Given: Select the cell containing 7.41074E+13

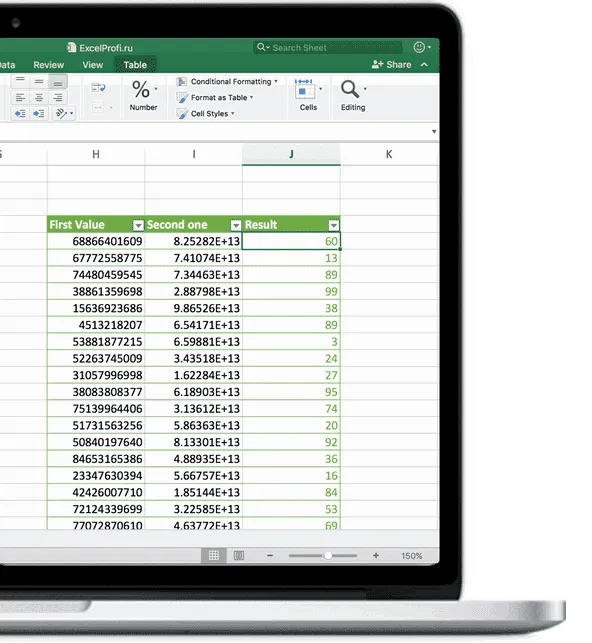Looking at the screenshot, I should (194, 258).
